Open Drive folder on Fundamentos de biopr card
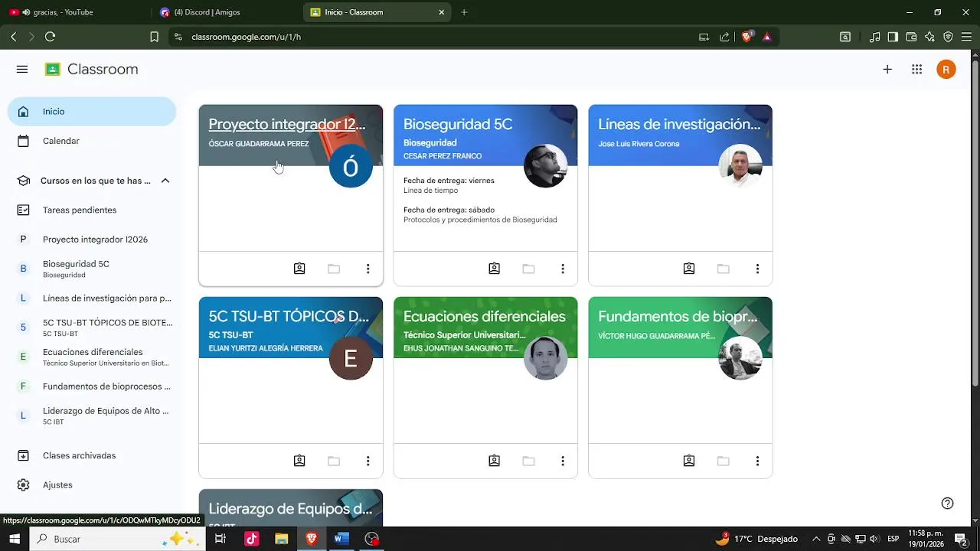Image resolution: width=980 pixels, height=551 pixels. pos(724,461)
